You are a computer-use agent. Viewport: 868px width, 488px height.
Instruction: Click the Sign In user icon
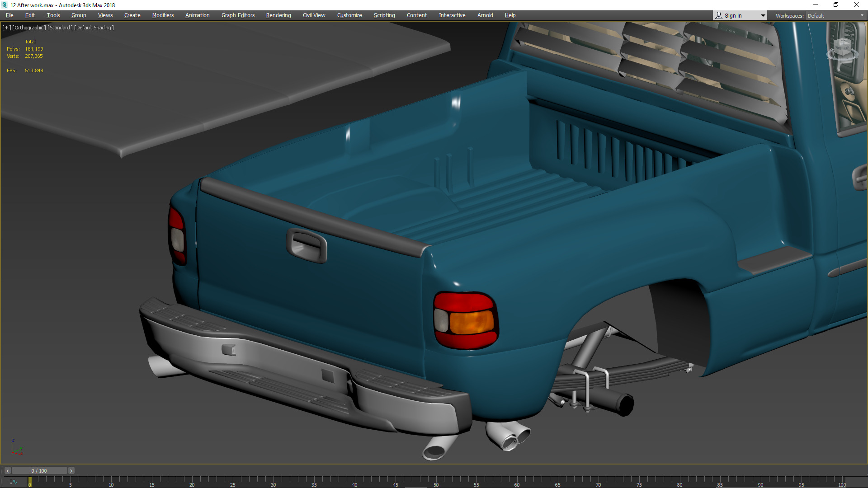[x=719, y=15]
